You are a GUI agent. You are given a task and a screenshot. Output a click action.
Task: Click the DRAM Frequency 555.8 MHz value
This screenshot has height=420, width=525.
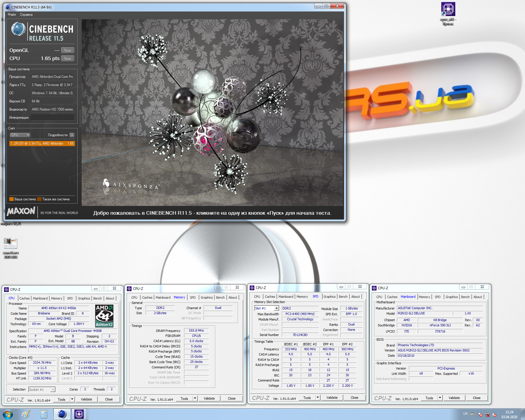[x=196, y=330]
